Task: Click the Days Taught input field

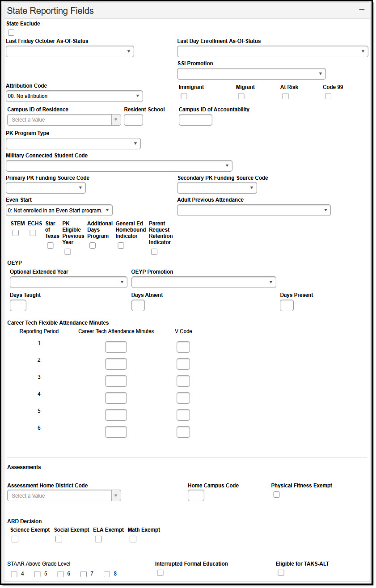Action: pos(18,305)
